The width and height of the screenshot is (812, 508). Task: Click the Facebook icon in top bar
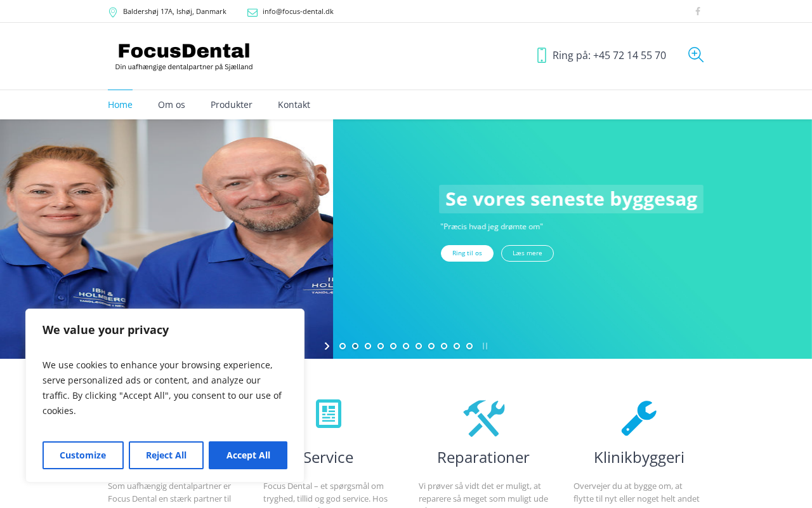[698, 11]
